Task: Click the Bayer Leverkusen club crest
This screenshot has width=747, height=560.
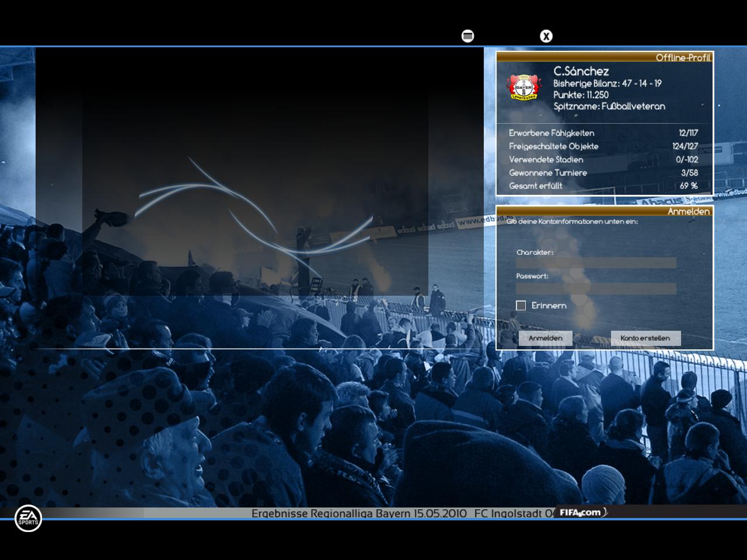Action: (x=523, y=87)
